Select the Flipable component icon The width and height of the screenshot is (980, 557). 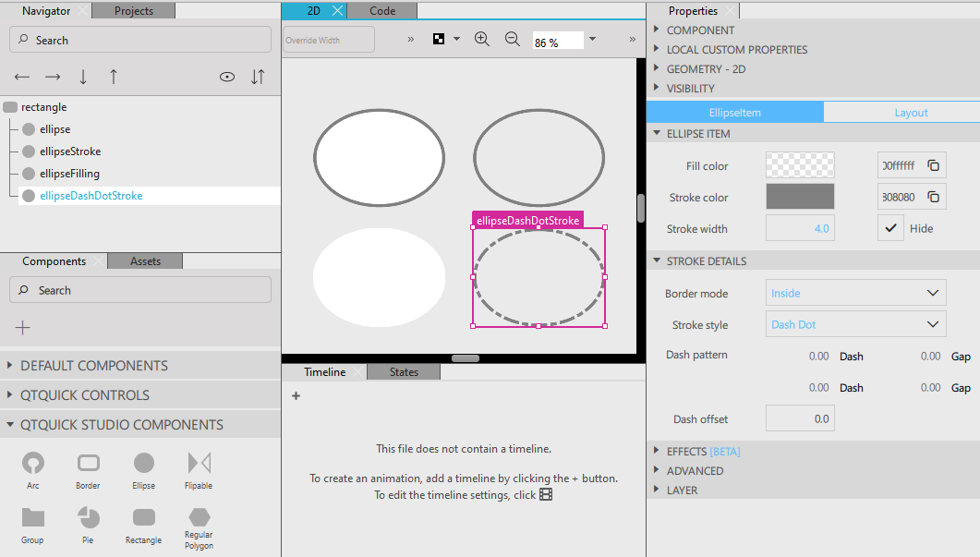pyautogui.click(x=199, y=463)
